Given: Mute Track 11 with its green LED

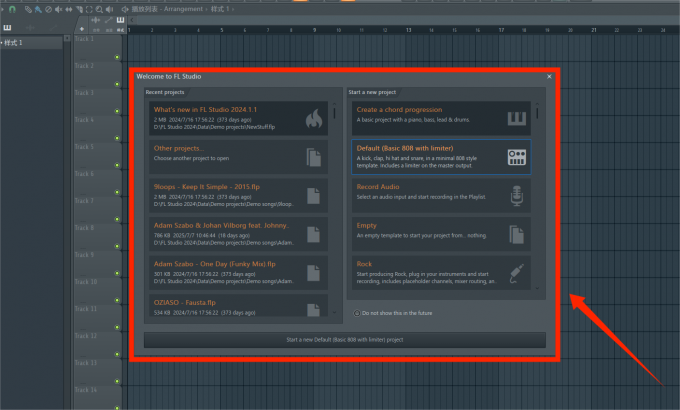Looking at the screenshot, I should click(117, 327).
